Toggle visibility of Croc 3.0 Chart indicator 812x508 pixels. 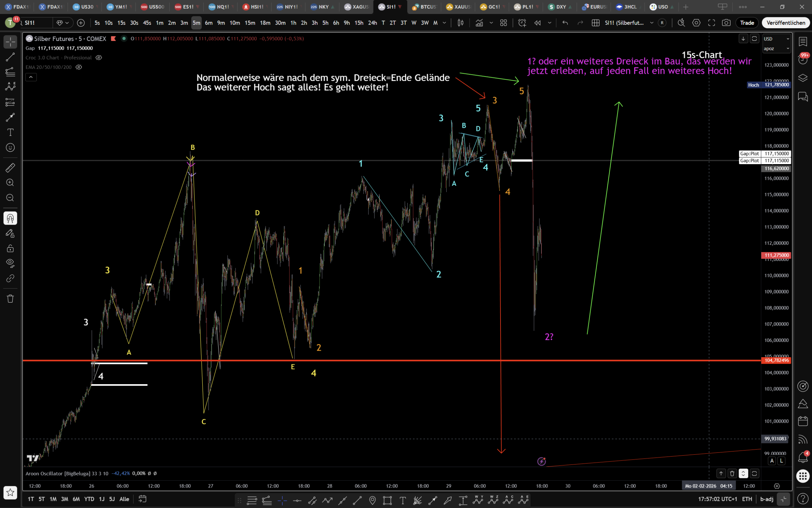[x=99, y=58]
